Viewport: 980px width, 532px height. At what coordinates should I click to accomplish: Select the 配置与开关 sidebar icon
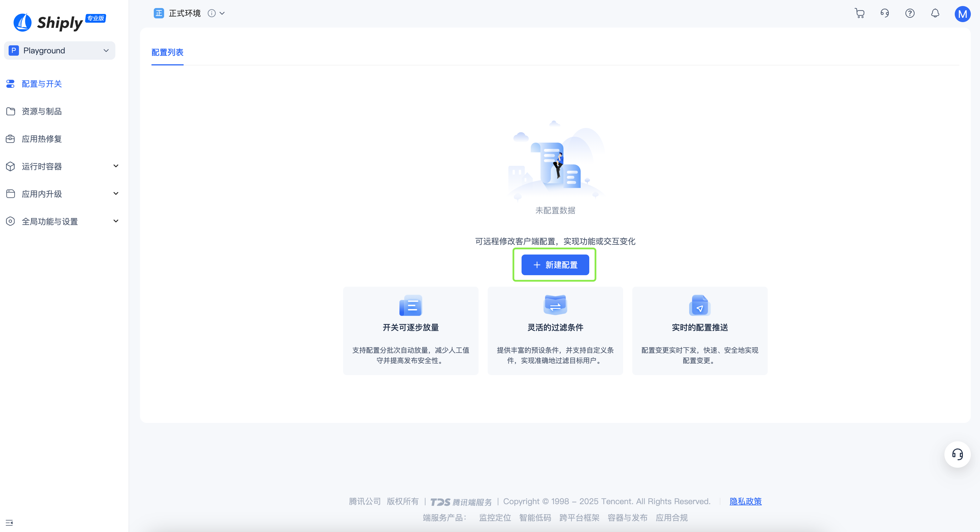click(10, 84)
